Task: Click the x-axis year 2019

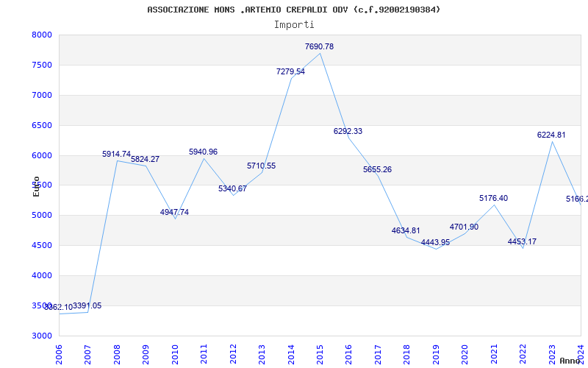Action: [436, 355]
